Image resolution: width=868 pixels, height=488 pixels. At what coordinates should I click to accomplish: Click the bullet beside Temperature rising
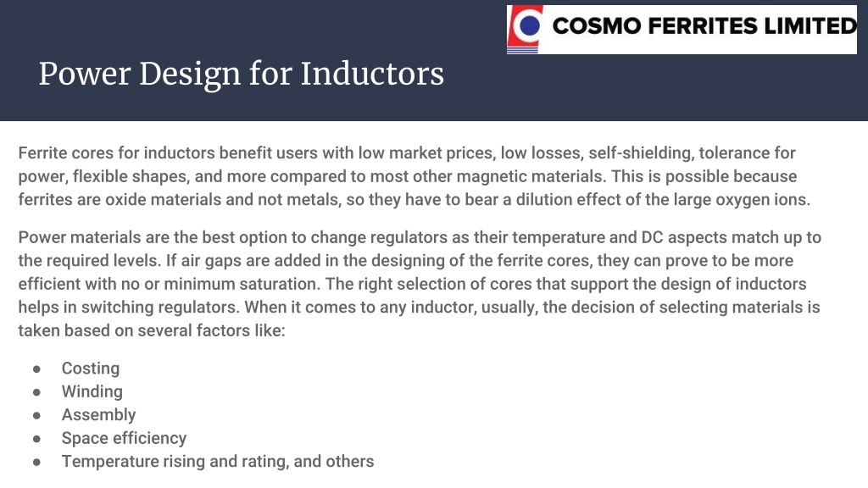click(x=36, y=462)
